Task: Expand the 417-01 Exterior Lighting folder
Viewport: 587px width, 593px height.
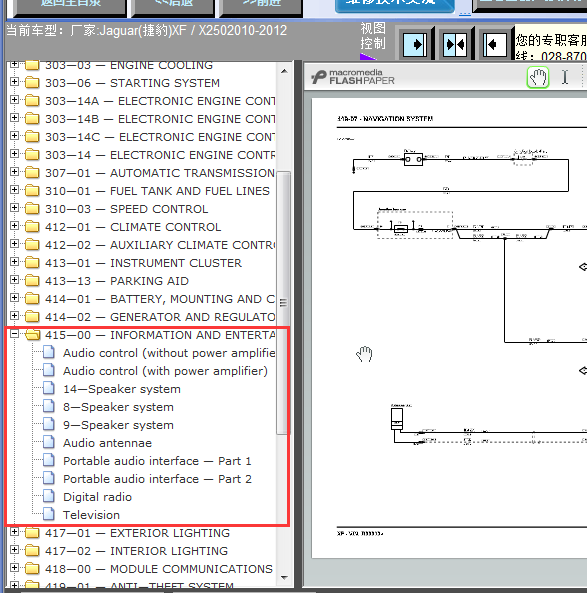Action: 14,532
